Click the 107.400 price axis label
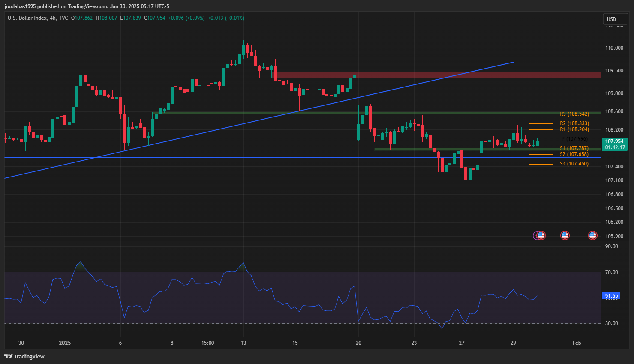This screenshot has width=634, height=364. tap(614, 167)
